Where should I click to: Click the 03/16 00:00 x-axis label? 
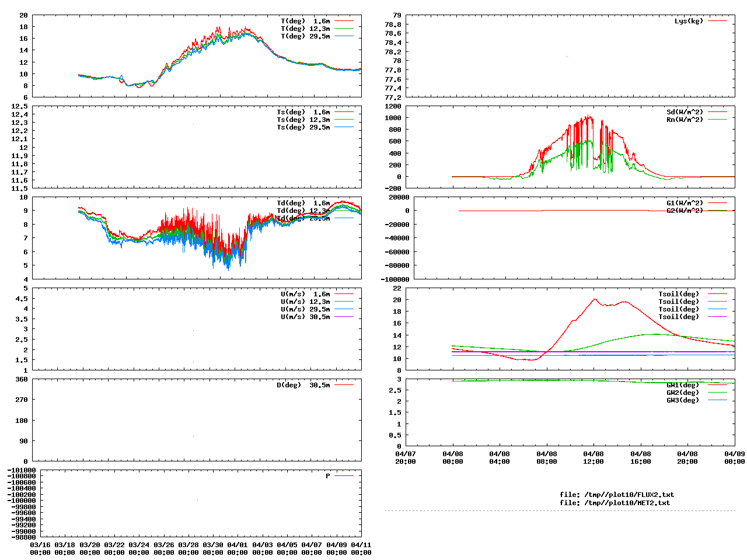pyautogui.click(x=40, y=548)
